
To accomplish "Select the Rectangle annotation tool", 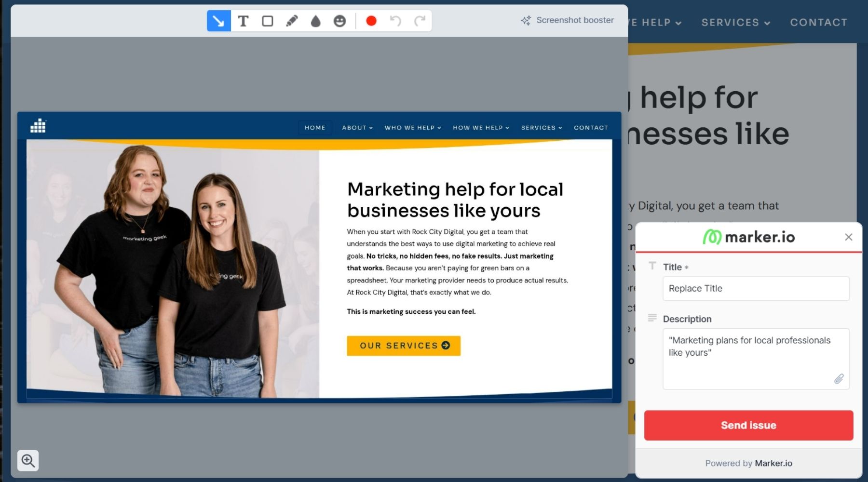I will pyautogui.click(x=268, y=21).
